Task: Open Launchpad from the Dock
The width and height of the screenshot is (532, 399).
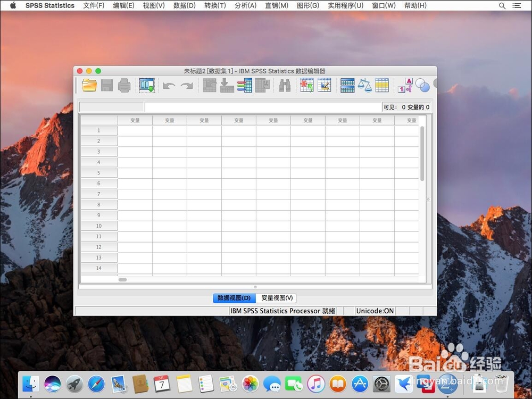Action: click(74, 384)
